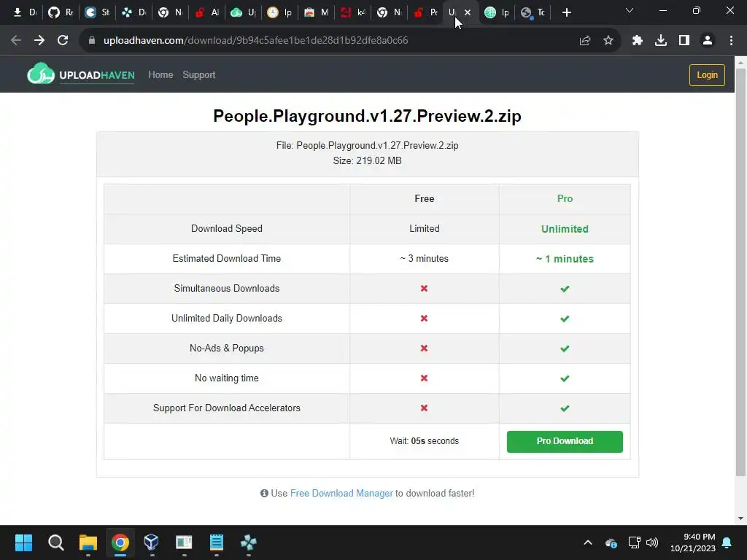Click red X for Simultaneous Downloads

[424, 289]
